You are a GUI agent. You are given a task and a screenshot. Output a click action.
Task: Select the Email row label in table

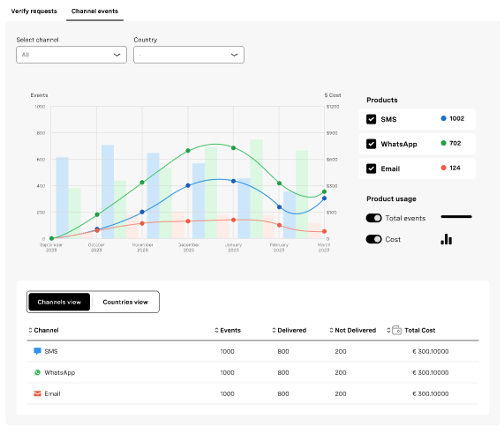[52, 393]
